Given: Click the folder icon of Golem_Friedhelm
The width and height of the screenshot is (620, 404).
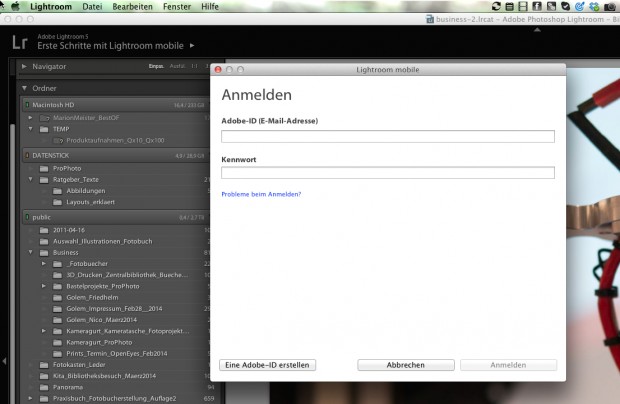Looking at the screenshot, I should point(57,297).
